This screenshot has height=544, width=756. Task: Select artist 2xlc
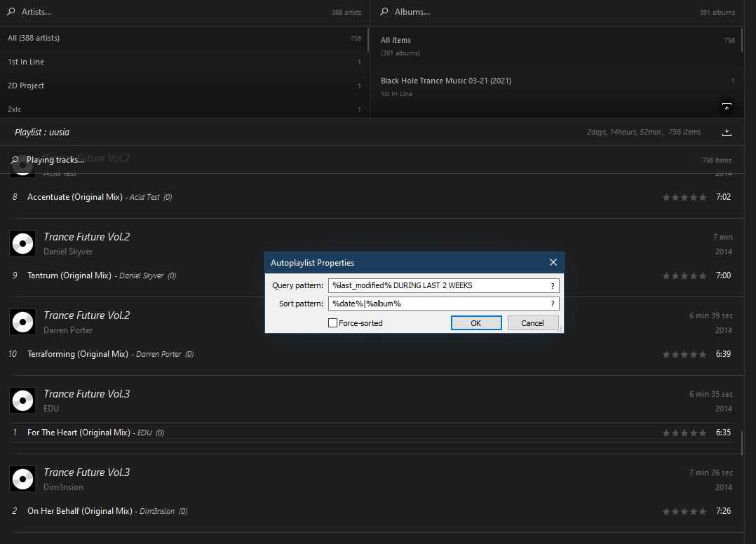click(x=184, y=109)
